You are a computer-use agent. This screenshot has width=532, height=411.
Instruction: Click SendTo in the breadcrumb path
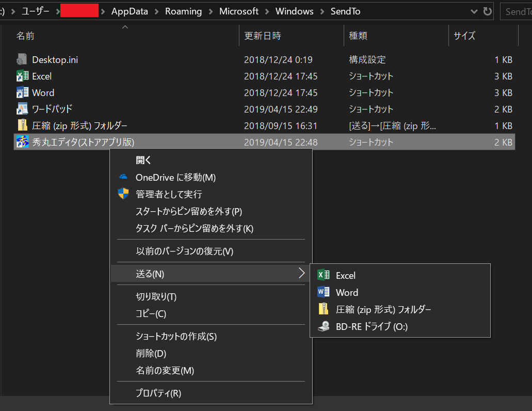click(x=345, y=11)
